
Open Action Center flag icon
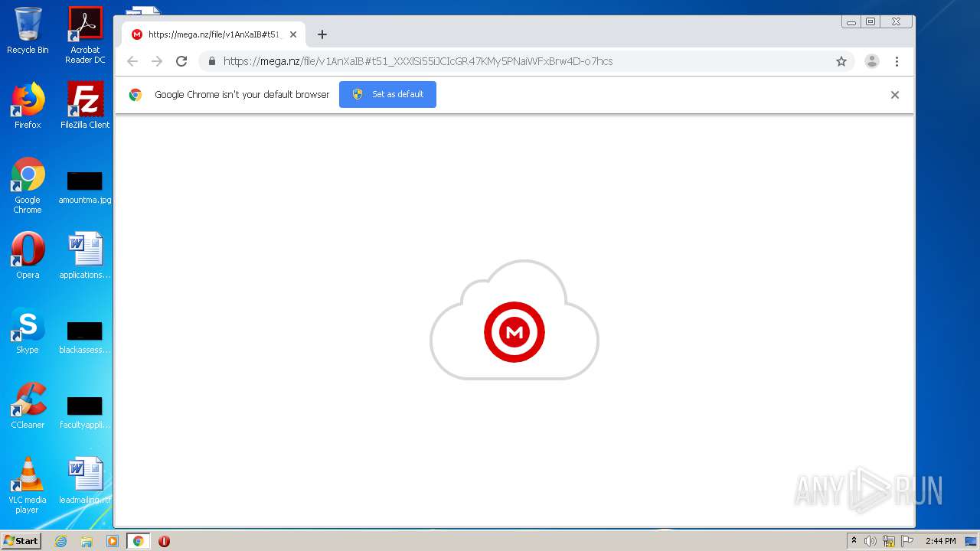907,541
